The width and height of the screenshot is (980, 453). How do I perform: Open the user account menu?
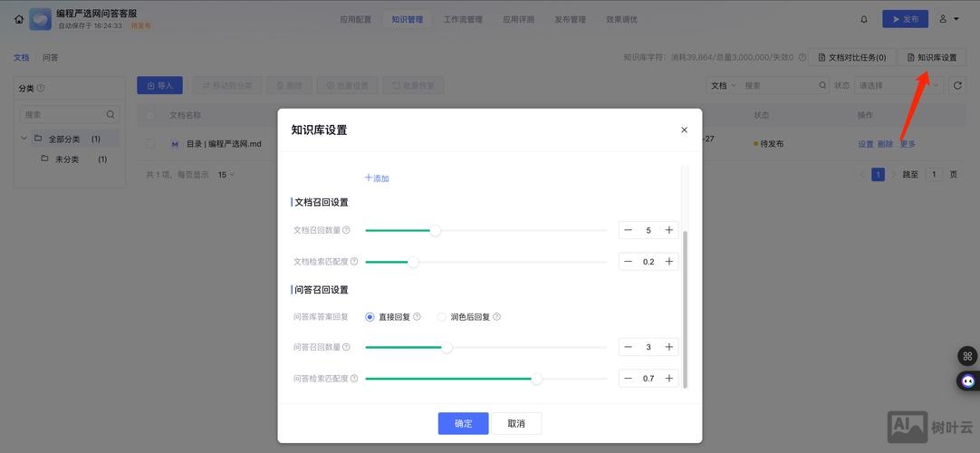(x=948, y=19)
